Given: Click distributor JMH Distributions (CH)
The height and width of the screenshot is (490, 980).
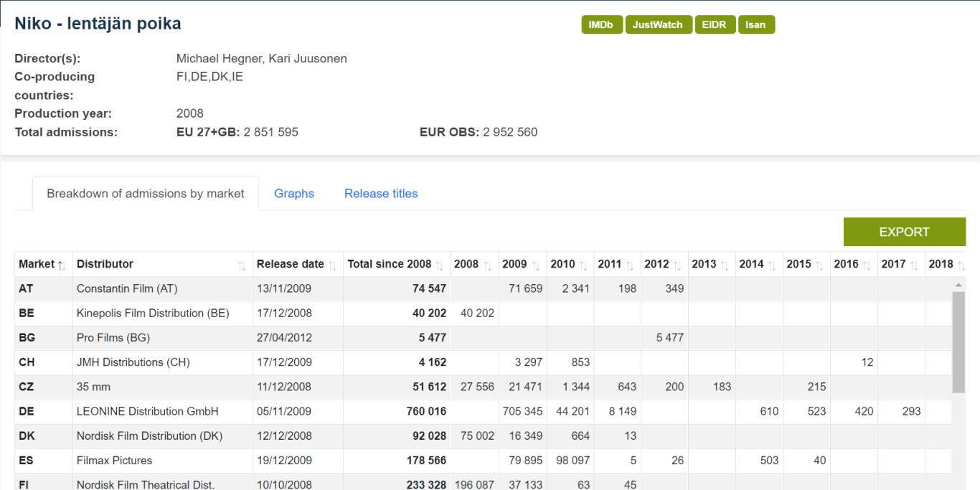Looking at the screenshot, I should point(133,362).
